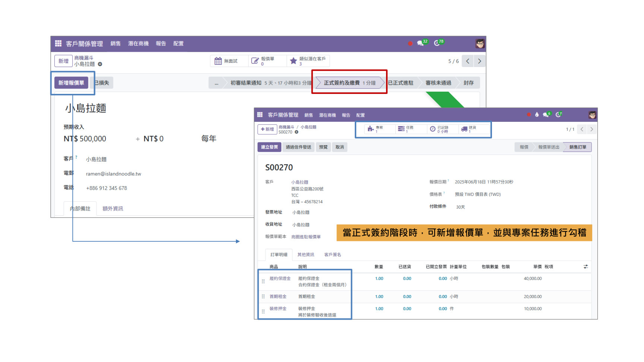Open column settings icon of order lines table
This screenshot has height=362, width=644.
(586, 267)
